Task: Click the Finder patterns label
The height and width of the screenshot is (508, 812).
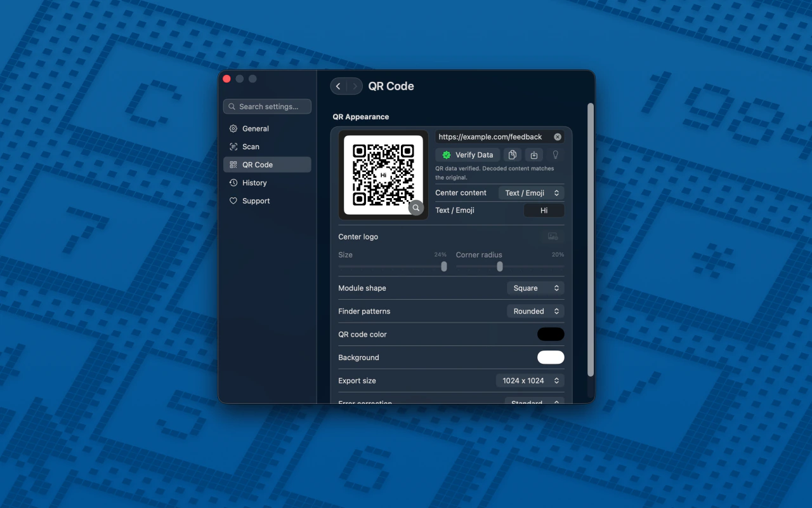Action: [364, 311]
